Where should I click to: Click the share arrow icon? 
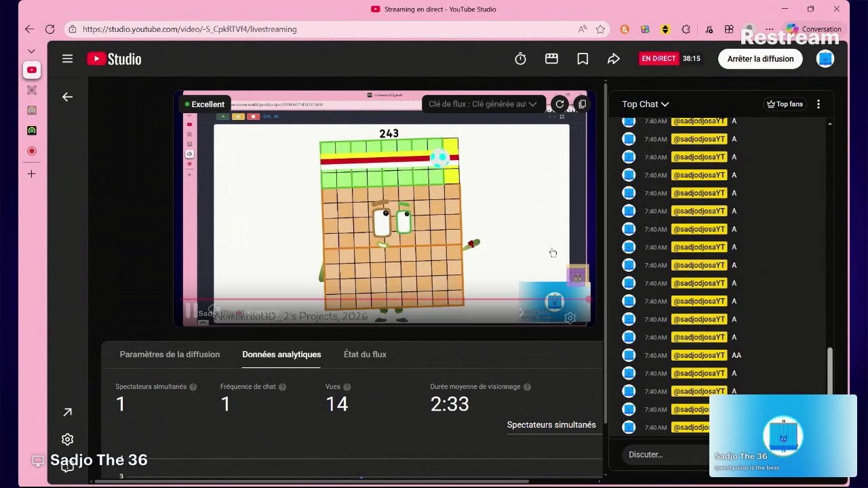[x=614, y=59]
